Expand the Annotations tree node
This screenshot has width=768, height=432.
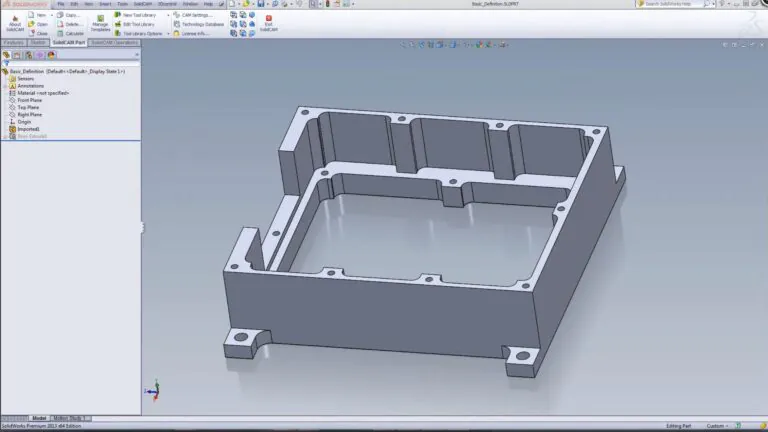click(30, 86)
